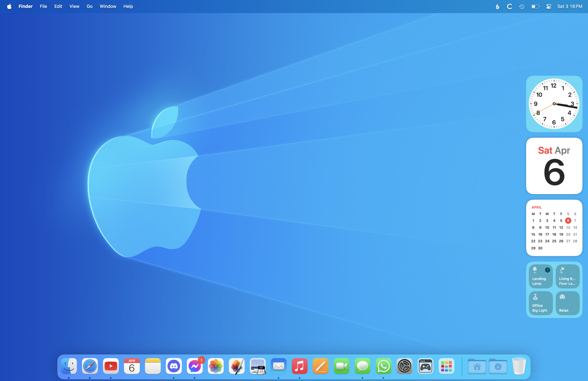
Task: Click the analog clock widget
Action: (x=554, y=104)
